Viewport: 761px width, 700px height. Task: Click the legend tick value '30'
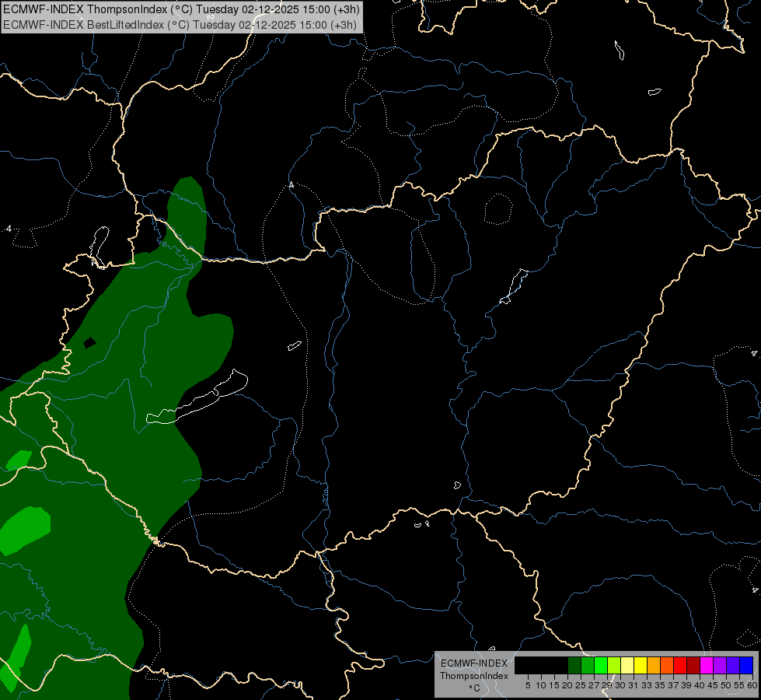620,685
